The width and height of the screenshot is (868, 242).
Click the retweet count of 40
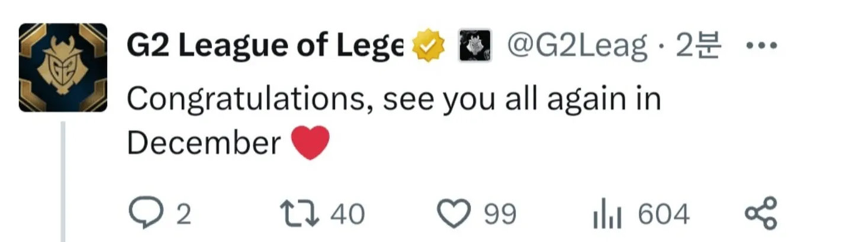[x=348, y=214]
